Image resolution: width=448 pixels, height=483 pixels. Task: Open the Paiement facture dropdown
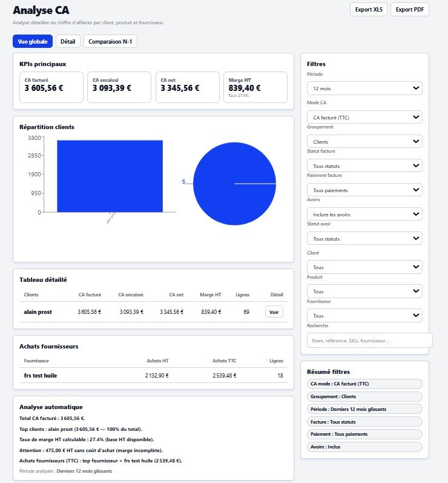point(364,190)
